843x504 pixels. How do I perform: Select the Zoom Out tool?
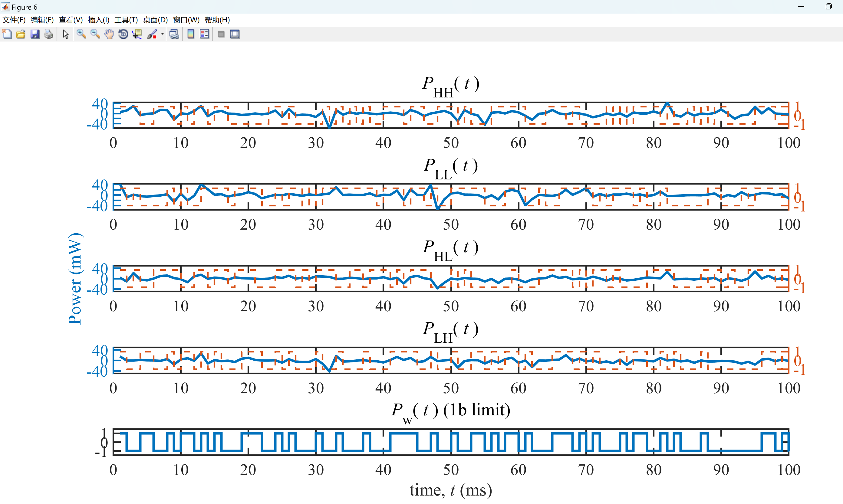(x=95, y=34)
